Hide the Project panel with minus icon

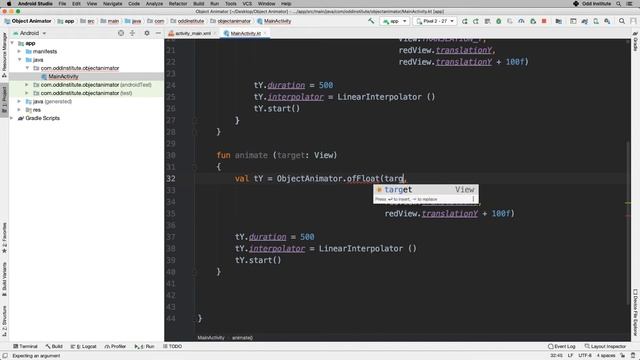tap(158, 33)
